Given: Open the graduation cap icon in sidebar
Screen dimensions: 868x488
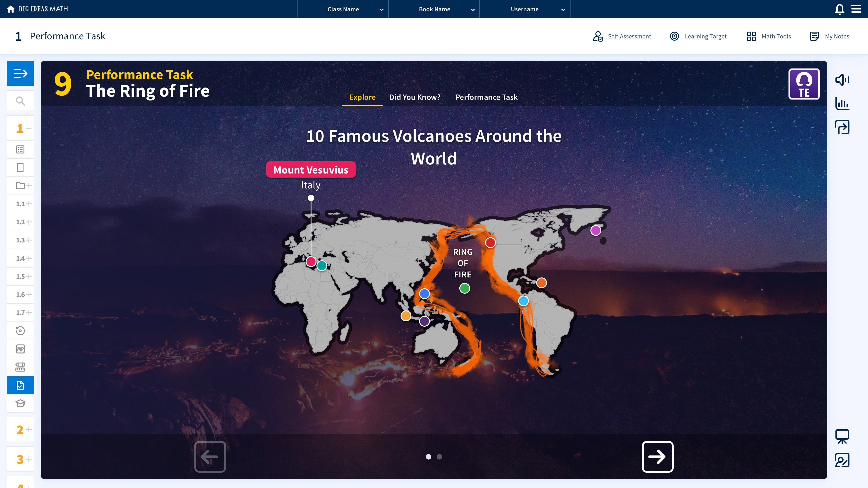Looking at the screenshot, I should (20, 403).
